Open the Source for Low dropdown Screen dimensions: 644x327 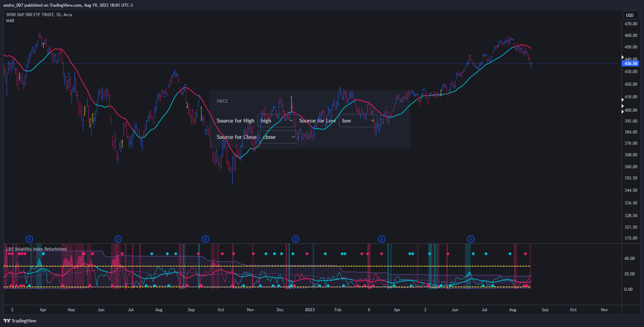pos(358,121)
